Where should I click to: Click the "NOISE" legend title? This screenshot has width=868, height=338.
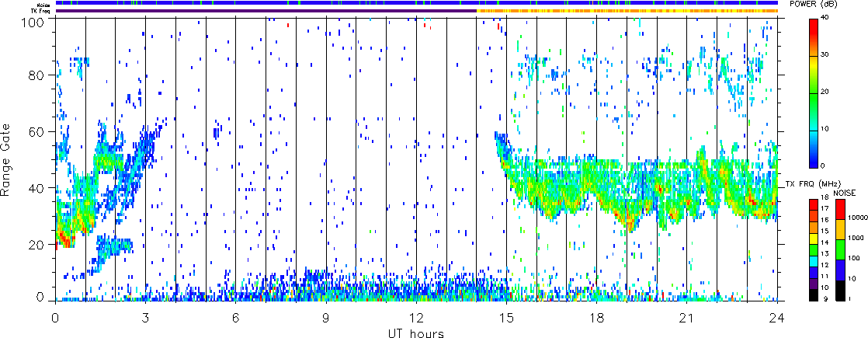(844, 193)
